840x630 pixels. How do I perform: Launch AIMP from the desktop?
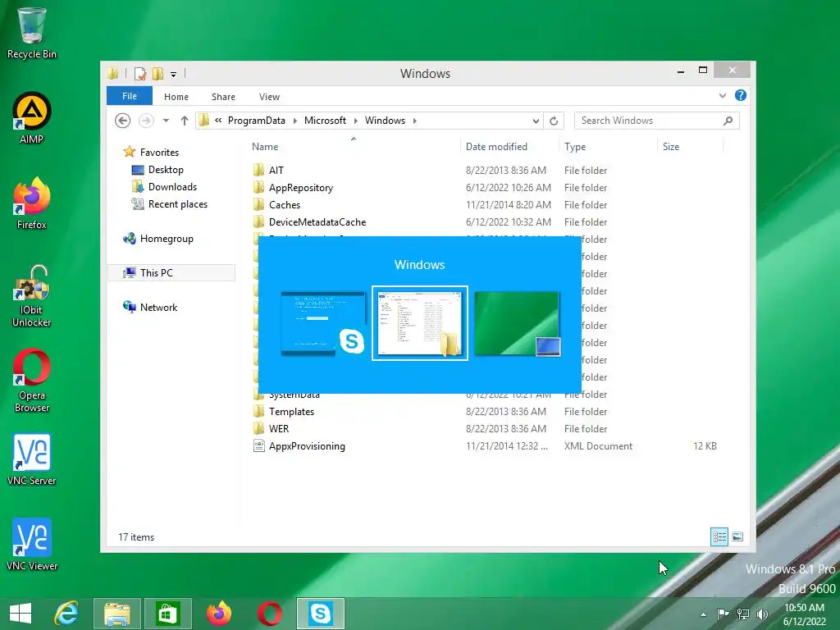point(32,118)
